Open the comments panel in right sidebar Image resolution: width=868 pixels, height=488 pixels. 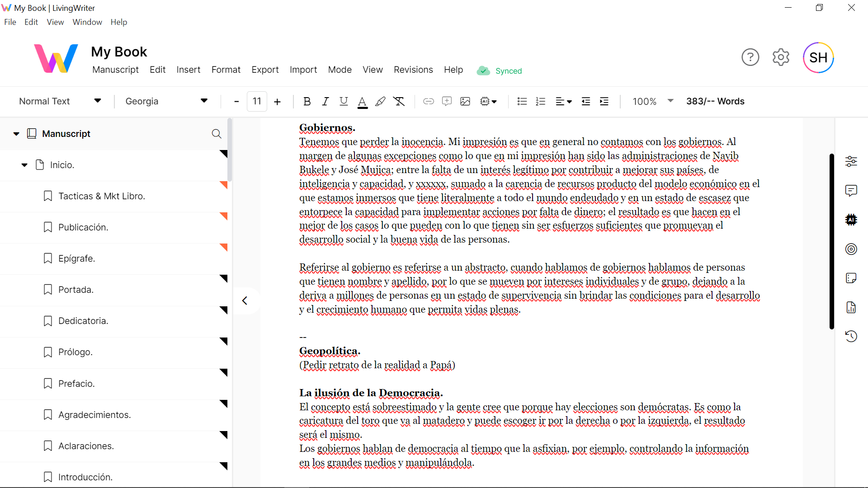click(x=851, y=191)
